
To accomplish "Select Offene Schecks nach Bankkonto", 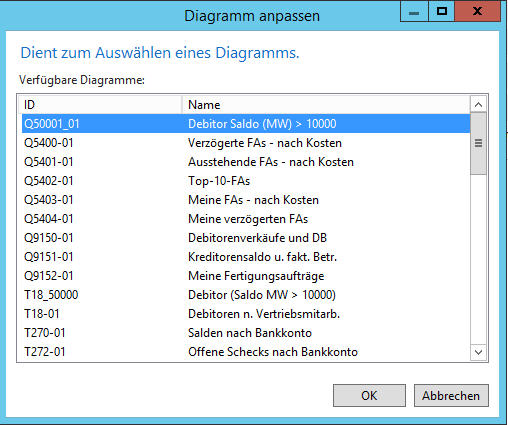I will coord(246,352).
